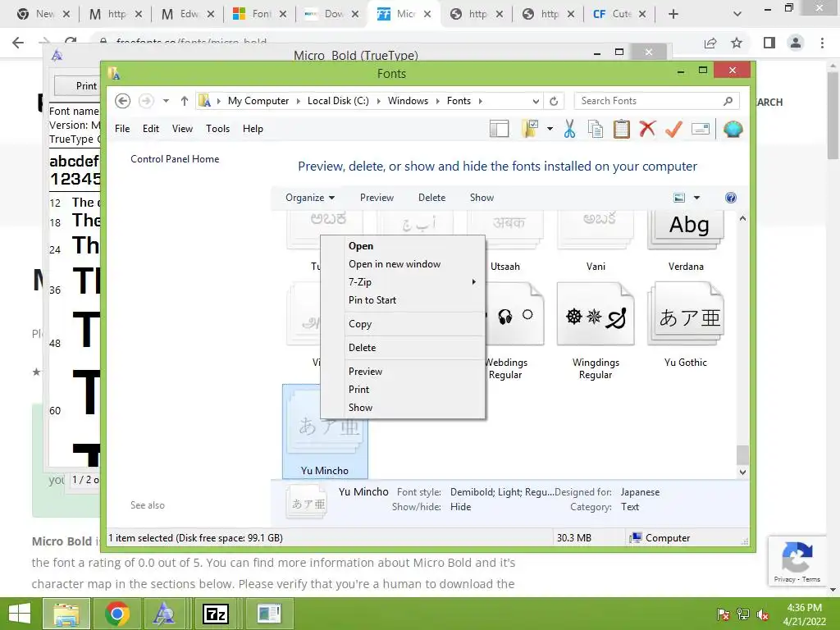This screenshot has height=630, width=840.
Task: Click the search magnifier icon in Fonts
Action: (728, 101)
